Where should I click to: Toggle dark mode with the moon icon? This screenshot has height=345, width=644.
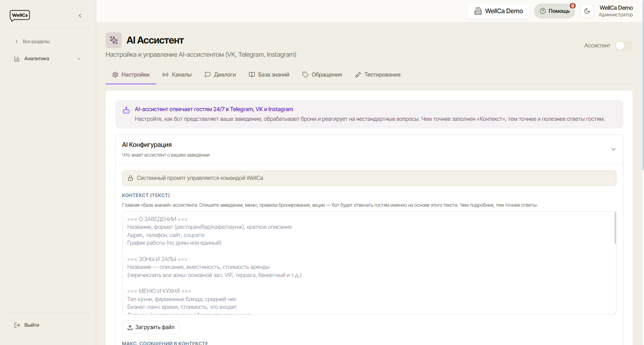[x=587, y=11]
